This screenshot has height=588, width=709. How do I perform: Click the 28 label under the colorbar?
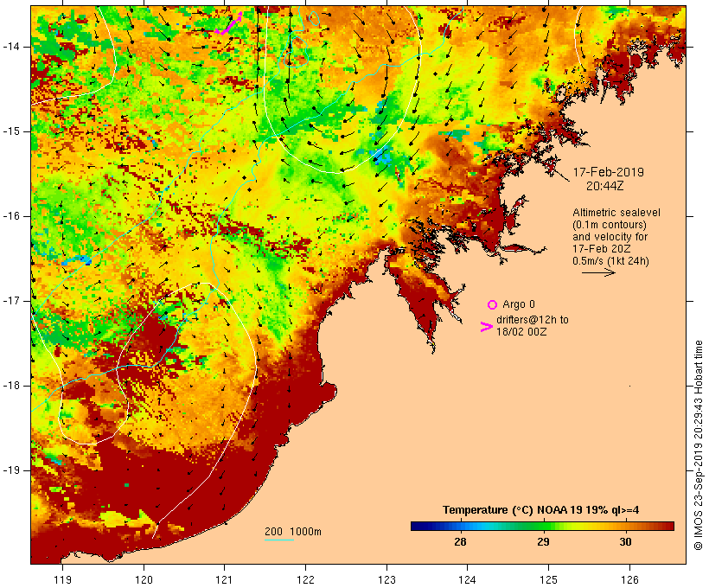[x=460, y=541]
